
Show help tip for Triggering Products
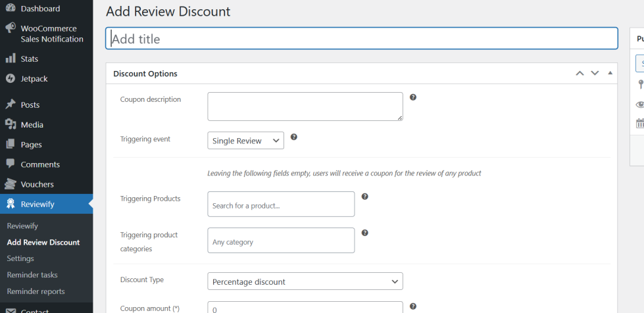tap(364, 197)
